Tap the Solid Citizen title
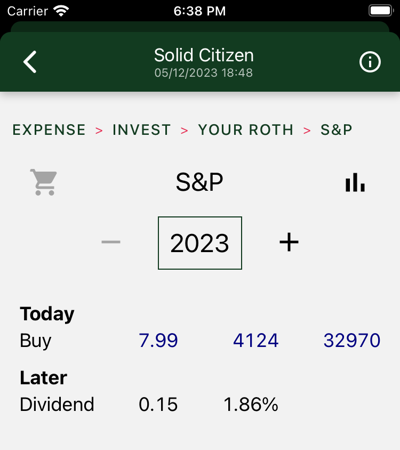Image resolution: width=400 pixels, height=450 pixels. click(x=204, y=55)
